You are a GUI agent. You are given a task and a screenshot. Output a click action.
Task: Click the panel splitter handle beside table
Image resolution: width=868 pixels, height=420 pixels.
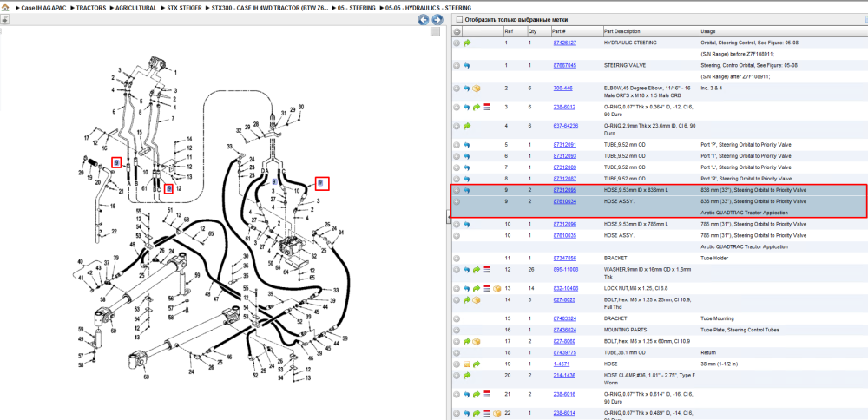point(449,216)
